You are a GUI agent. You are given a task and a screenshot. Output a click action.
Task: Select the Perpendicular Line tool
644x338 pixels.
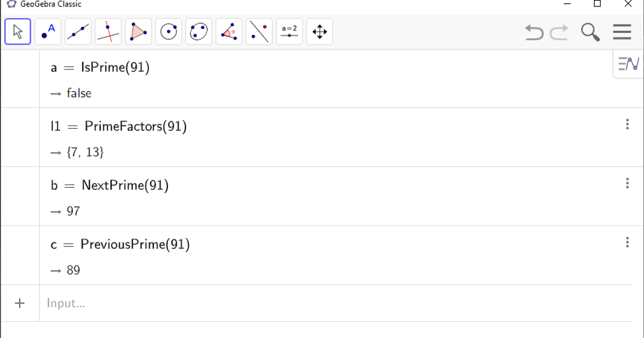pyautogui.click(x=107, y=31)
